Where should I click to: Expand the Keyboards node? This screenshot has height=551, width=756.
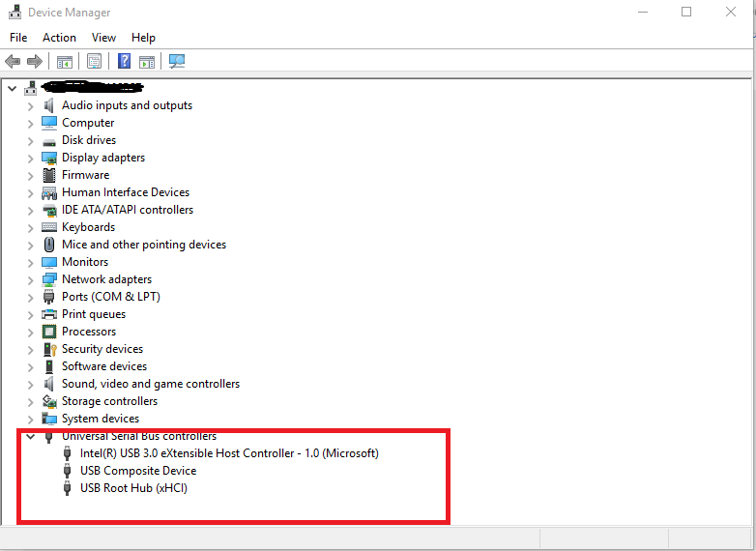pyautogui.click(x=30, y=228)
